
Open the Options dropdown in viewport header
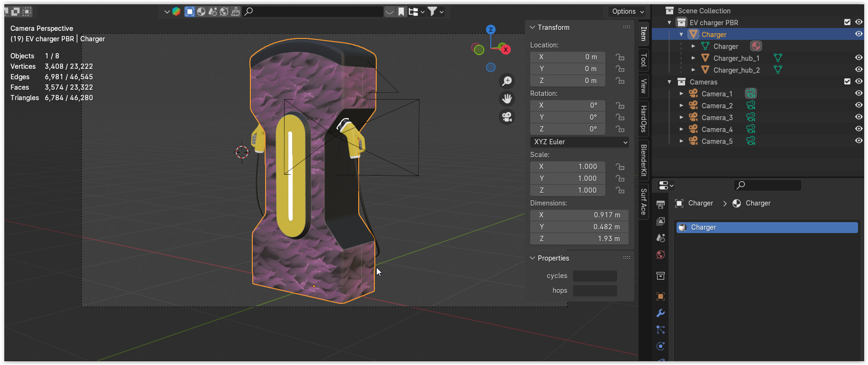628,11
